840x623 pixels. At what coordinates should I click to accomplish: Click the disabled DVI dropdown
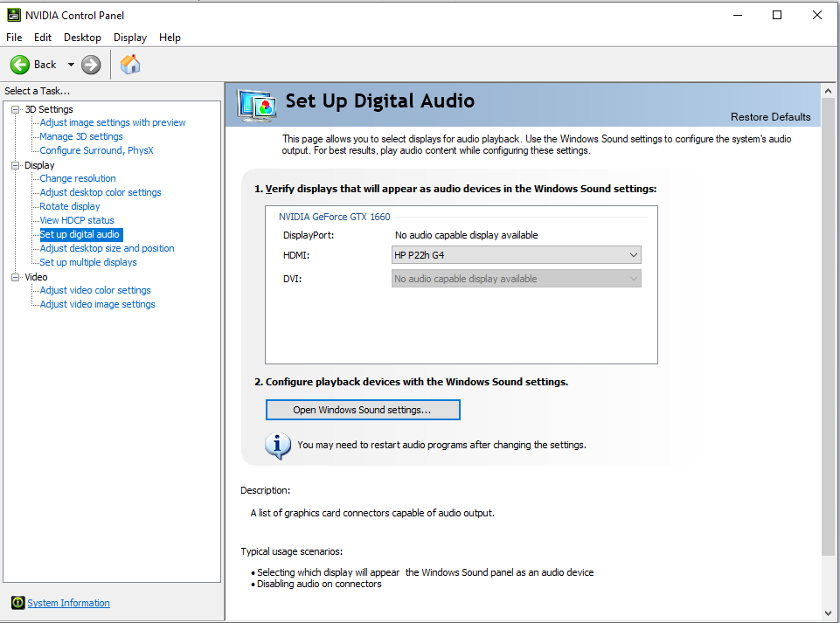pos(517,279)
